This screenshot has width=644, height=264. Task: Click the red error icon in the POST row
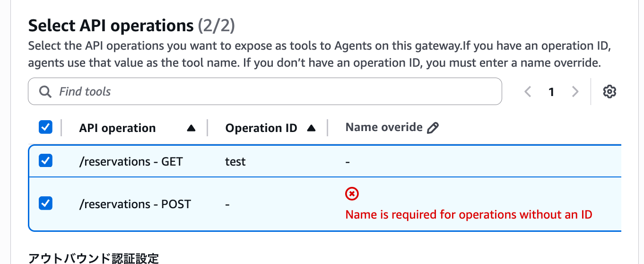[x=352, y=194]
